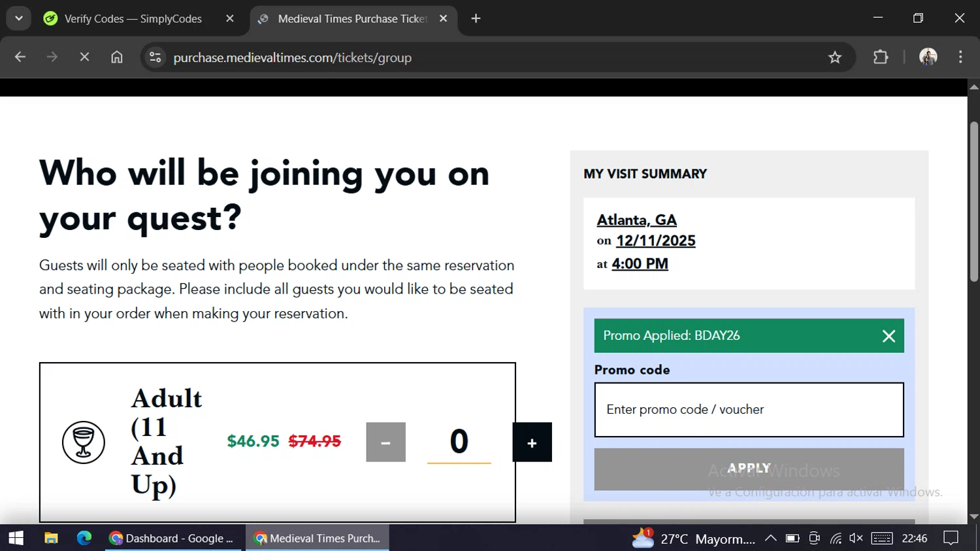The width and height of the screenshot is (980, 551).
Task: Increase Adult ticket quantity
Action: pyautogui.click(x=532, y=442)
